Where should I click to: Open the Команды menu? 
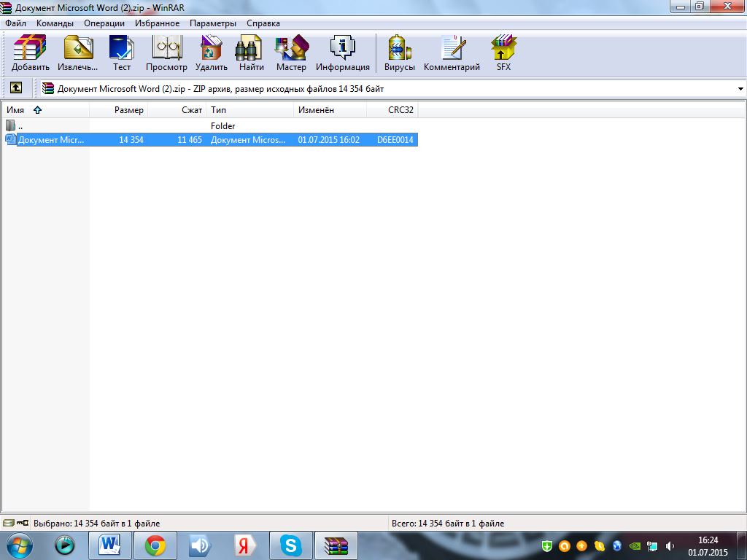tap(55, 23)
